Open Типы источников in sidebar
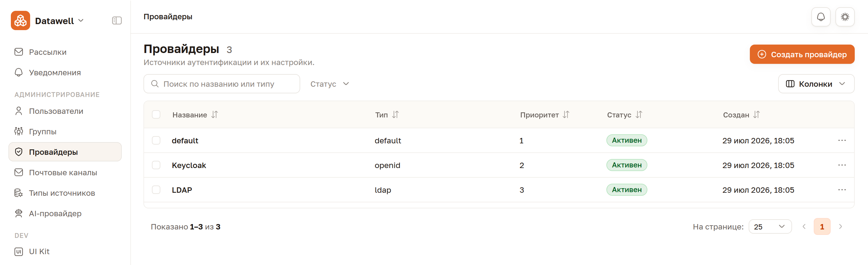The height and width of the screenshot is (265, 868). [65, 193]
